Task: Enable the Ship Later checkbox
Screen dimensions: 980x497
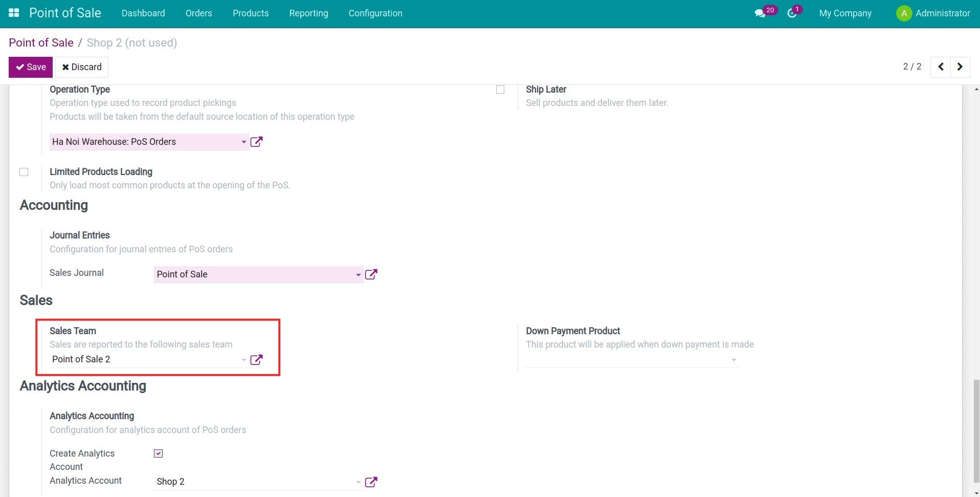Action: click(x=500, y=89)
